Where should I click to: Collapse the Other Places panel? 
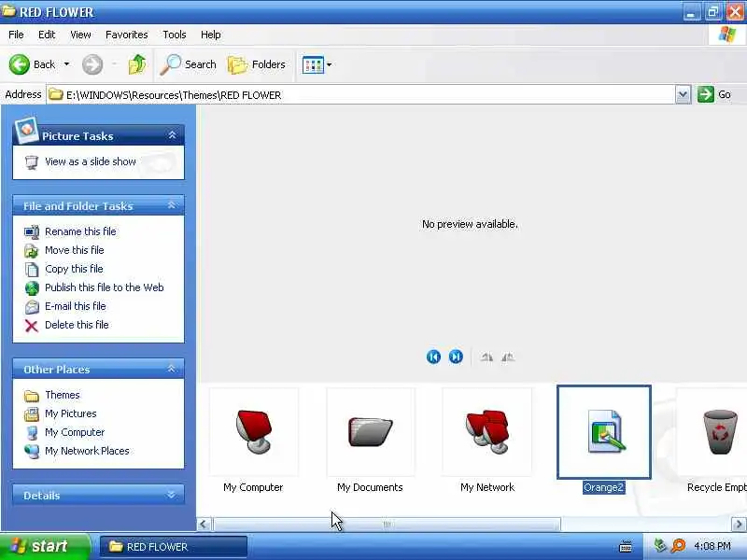click(x=172, y=369)
